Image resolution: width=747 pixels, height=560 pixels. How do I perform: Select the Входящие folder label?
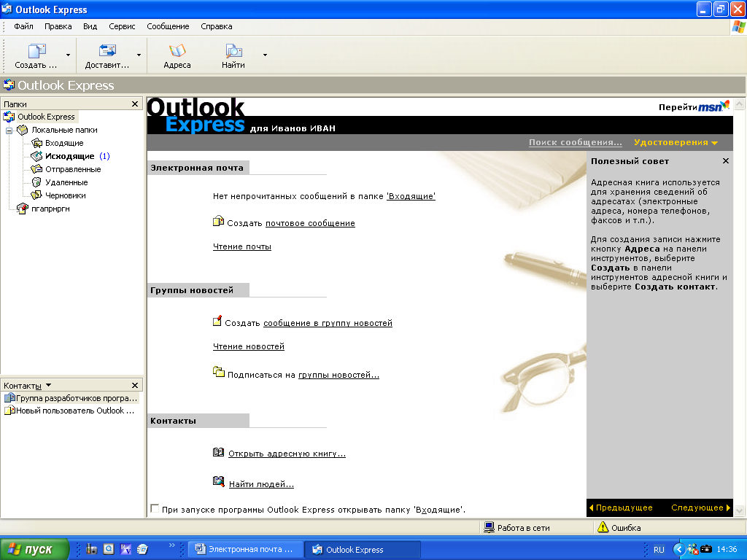point(64,143)
